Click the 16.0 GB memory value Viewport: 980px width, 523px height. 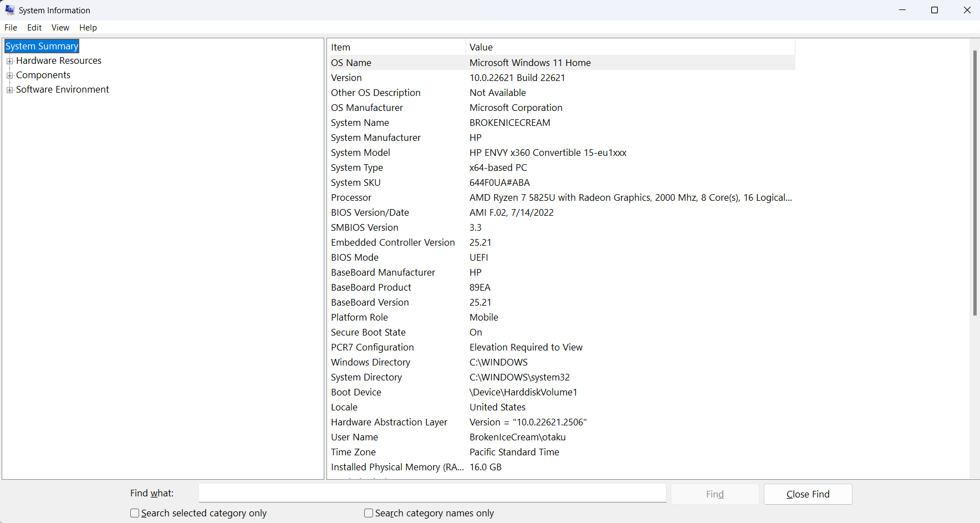pos(486,467)
